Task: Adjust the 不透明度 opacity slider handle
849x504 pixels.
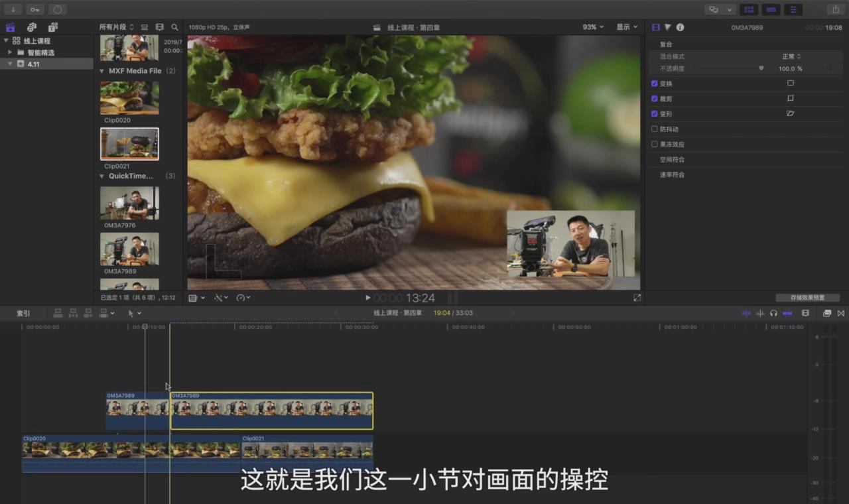Action: click(761, 68)
